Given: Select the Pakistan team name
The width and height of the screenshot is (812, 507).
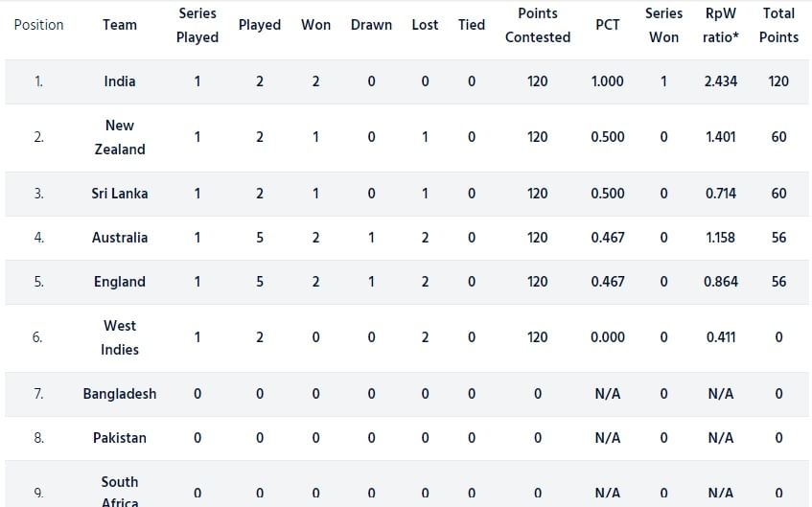Looking at the screenshot, I should [x=120, y=438].
